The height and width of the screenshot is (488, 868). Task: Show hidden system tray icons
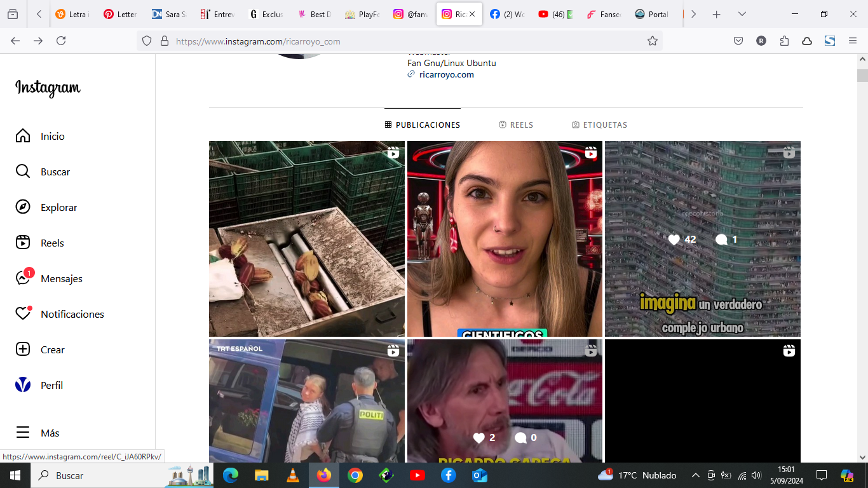coord(696,475)
